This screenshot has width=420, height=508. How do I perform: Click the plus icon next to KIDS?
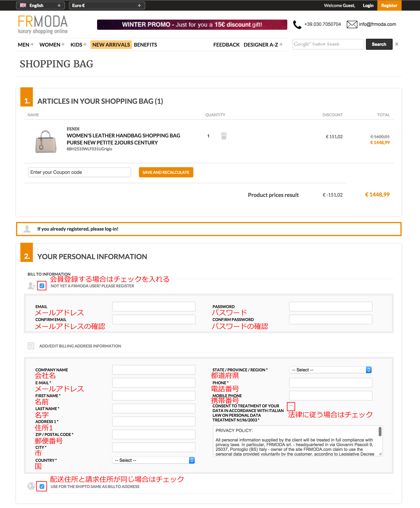click(85, 44)
